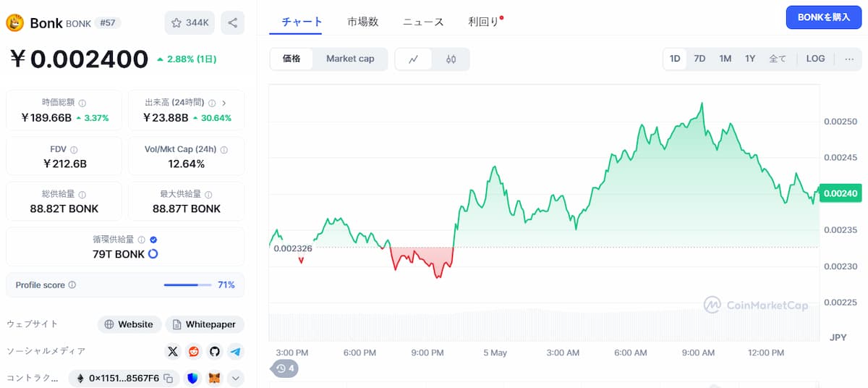Copy the contract address 0x1151...8567F6

click(x=168, y=378)
